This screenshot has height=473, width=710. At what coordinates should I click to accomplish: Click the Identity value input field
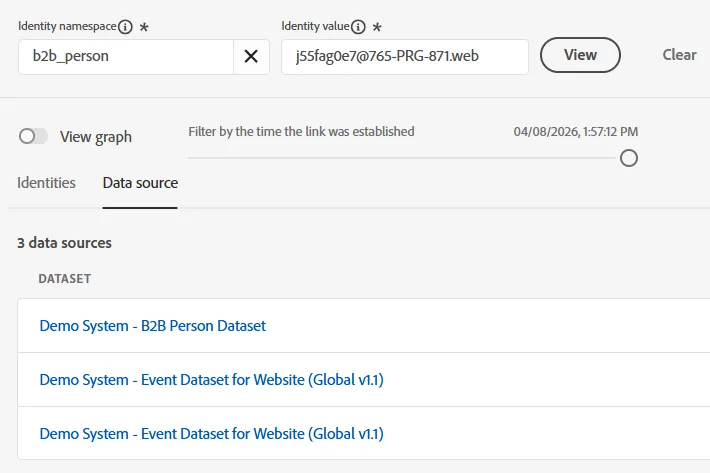coord(405,57)
